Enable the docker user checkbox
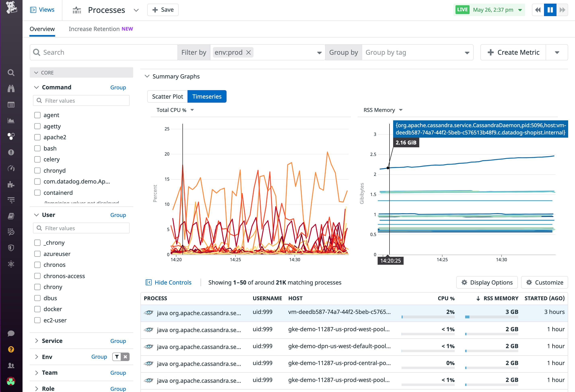Screen dimensions: 575x392 (37, 309)
